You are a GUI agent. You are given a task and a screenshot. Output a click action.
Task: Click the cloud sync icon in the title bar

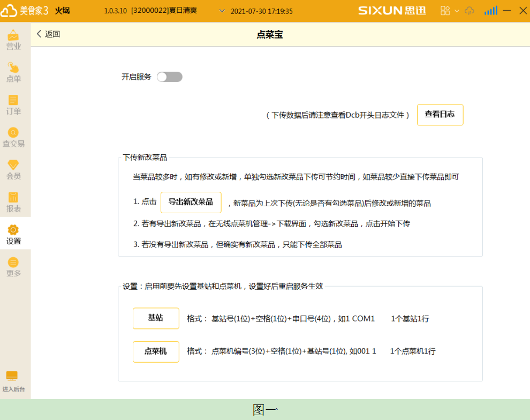[470, 11]
